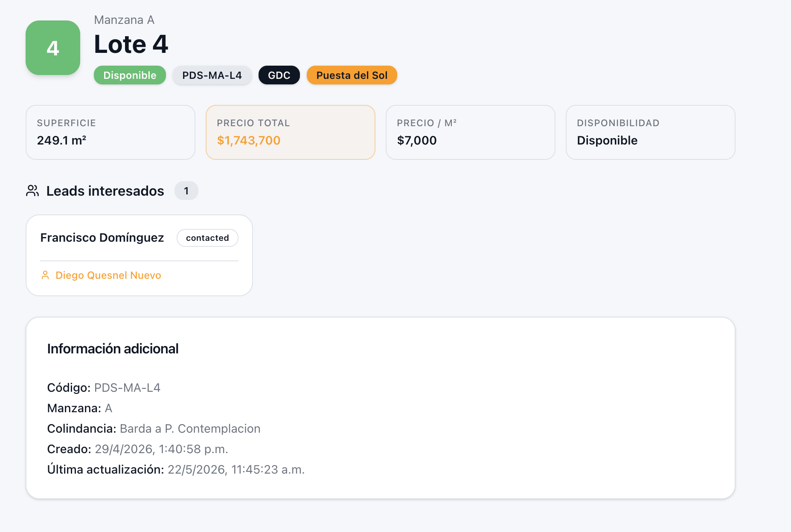
Task: Select the Disponibilidad card
Action: (651, 132)
